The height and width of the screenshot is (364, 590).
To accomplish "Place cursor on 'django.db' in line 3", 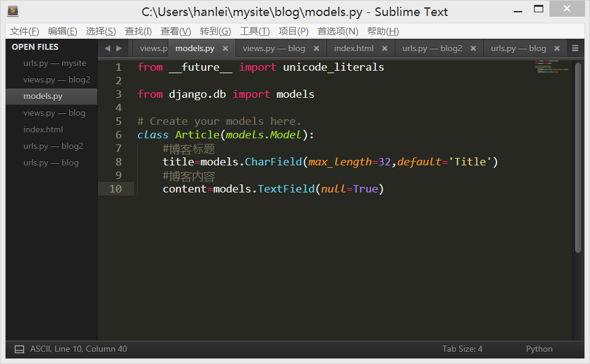I will pyautogui.click(x=197, y=95).
